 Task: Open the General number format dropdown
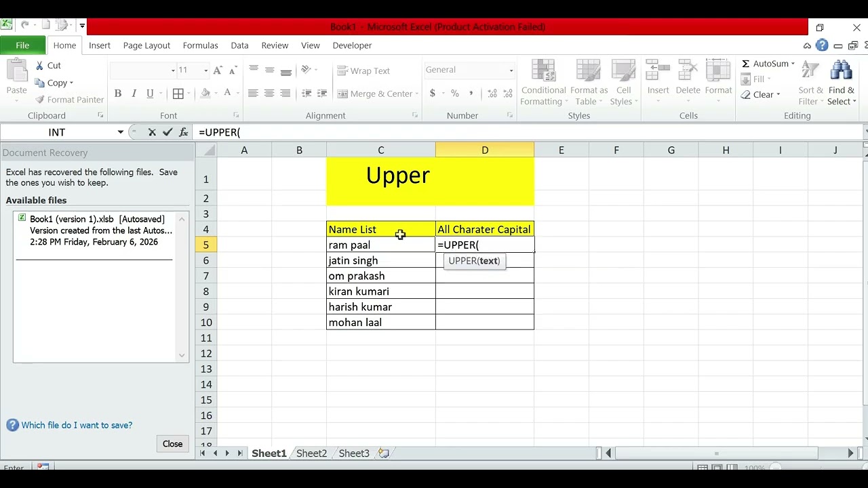click(511, 70)
